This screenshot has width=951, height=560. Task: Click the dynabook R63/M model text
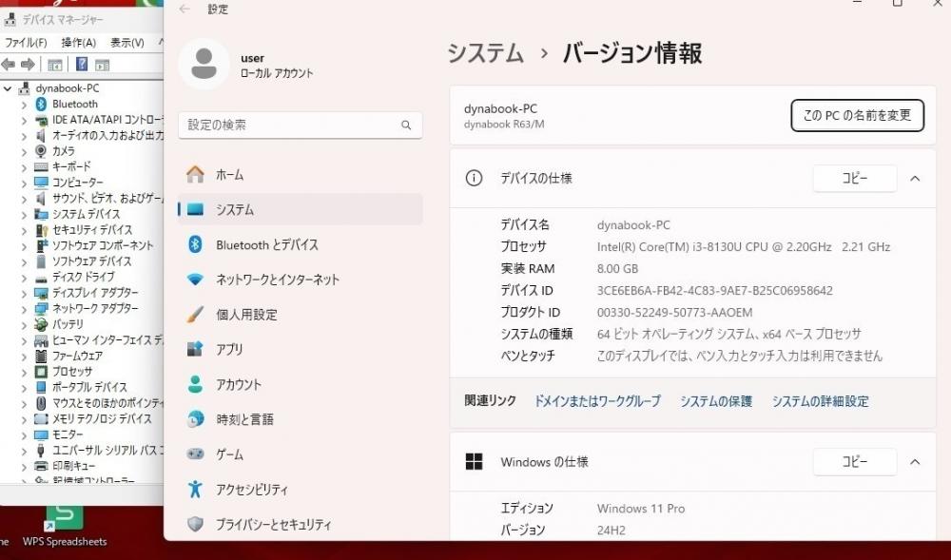pyautogui.click(x=504, y=125)
